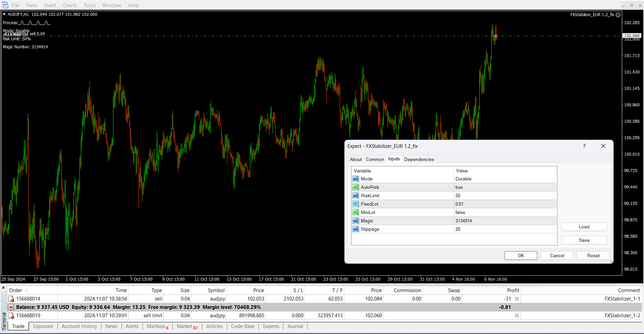Viewport: 644px width, 334px height.
Task: Click the Load button
Action: (x=584, y=227)
